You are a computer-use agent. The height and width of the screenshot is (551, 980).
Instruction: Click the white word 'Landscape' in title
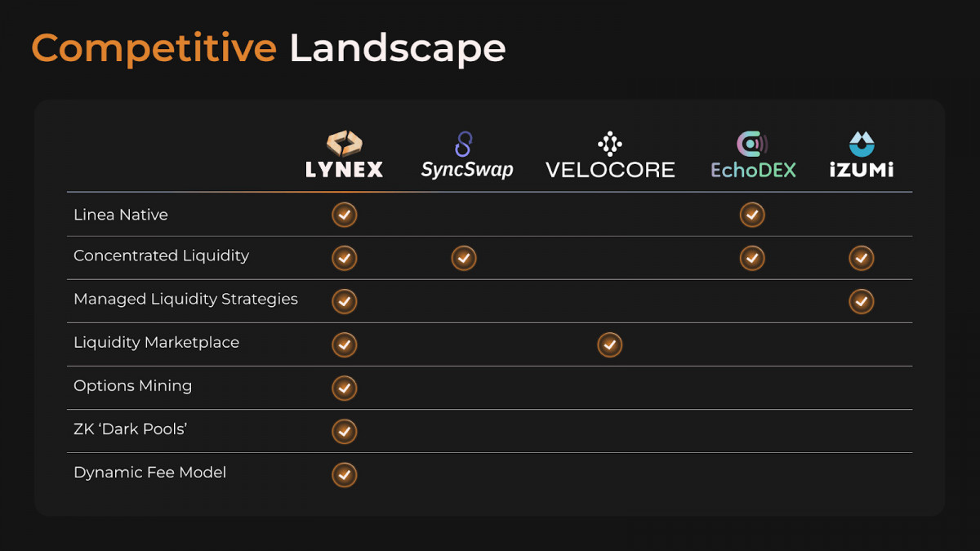point(398,49)
